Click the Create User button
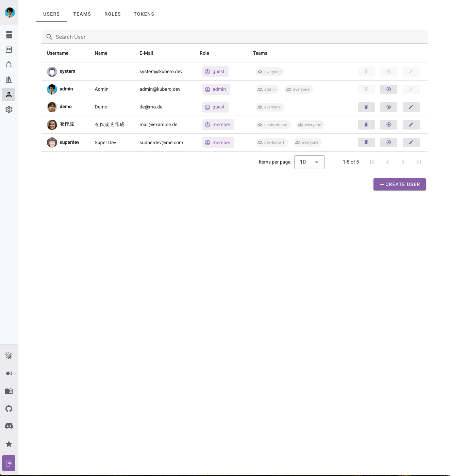 [399, 184]
